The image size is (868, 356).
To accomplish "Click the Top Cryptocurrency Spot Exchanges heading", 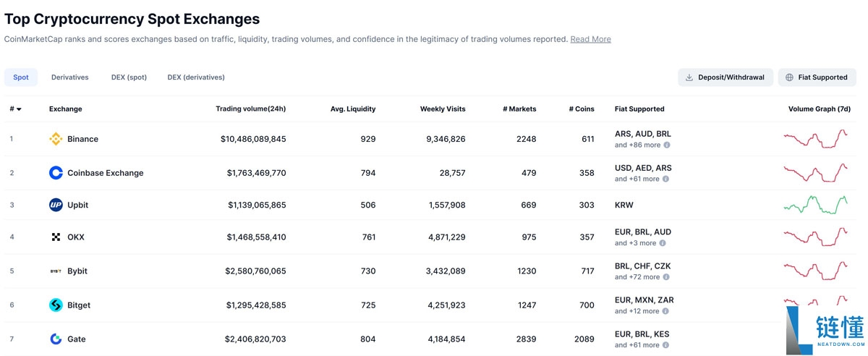I will coord(132,19).
